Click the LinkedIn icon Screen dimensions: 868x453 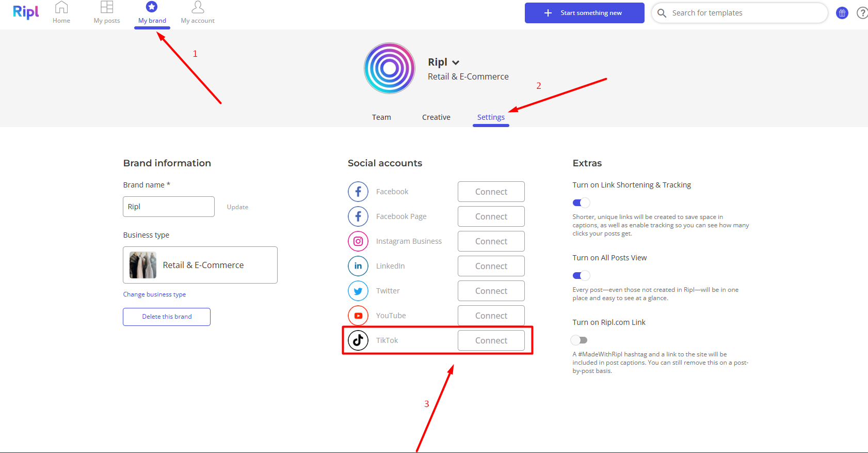tap(358, 266)
